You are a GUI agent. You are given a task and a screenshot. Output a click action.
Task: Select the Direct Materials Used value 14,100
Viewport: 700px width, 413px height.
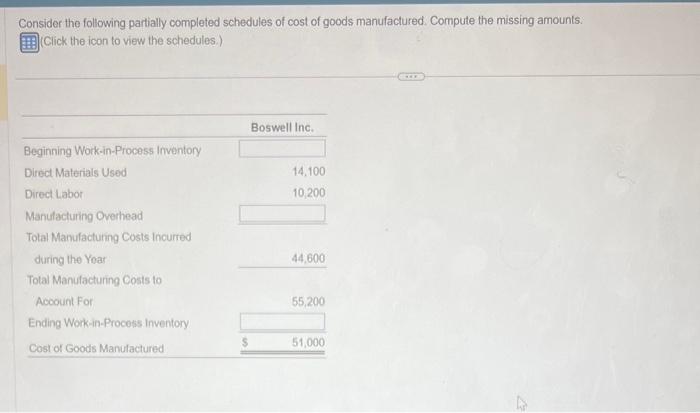click(308, 171)
